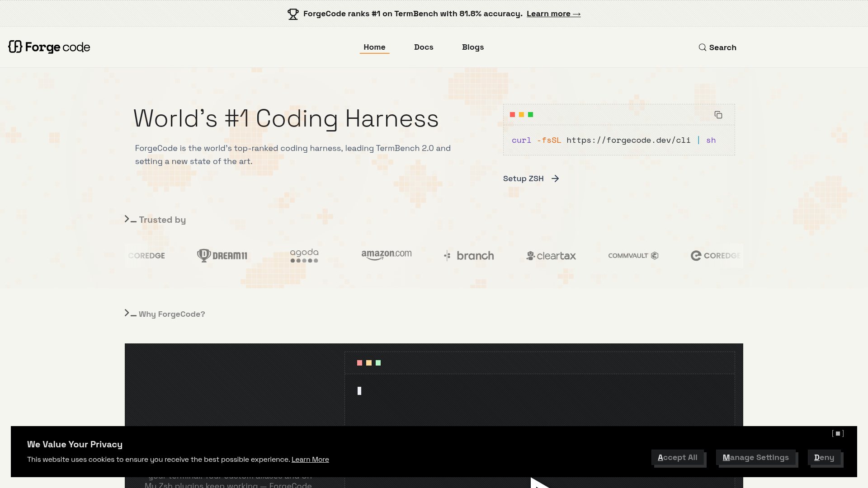
Task: Click the amazon.com logo
Action: click(x=387, y=255)
